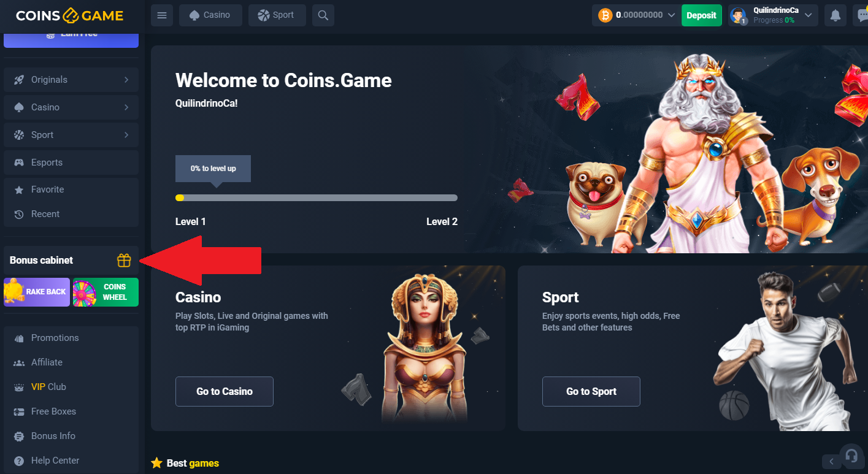Open the hamburger menu icon
Viewport: 868px width, 474px height.
tap(162, 15)
